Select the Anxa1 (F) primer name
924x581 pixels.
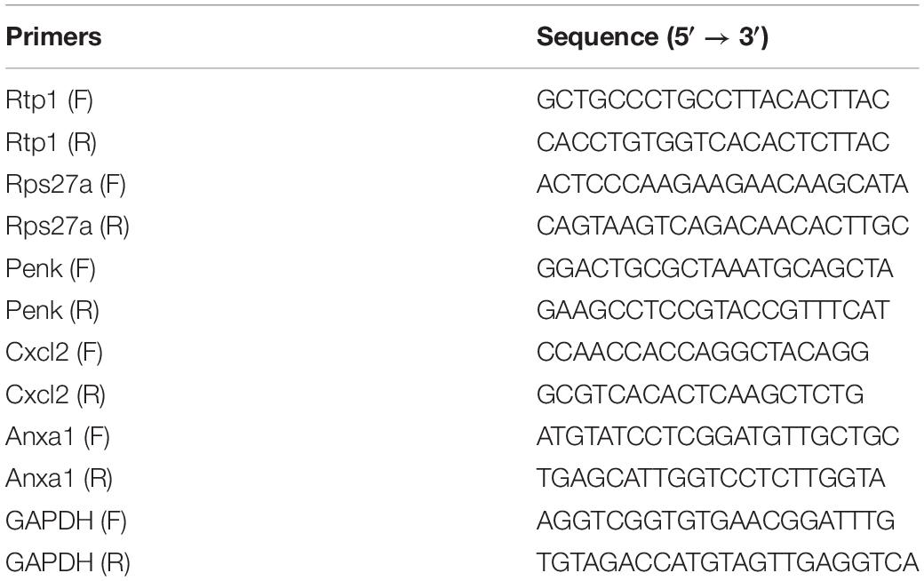pos(58,436)
